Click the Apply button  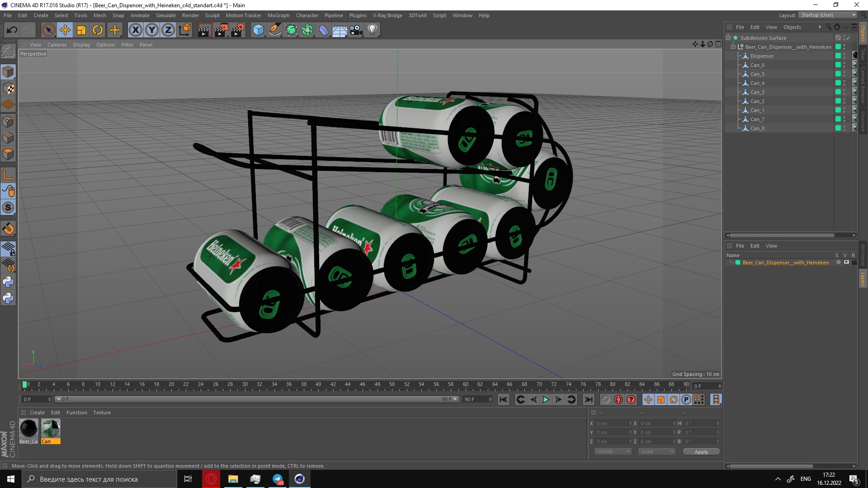pos(701,452)
